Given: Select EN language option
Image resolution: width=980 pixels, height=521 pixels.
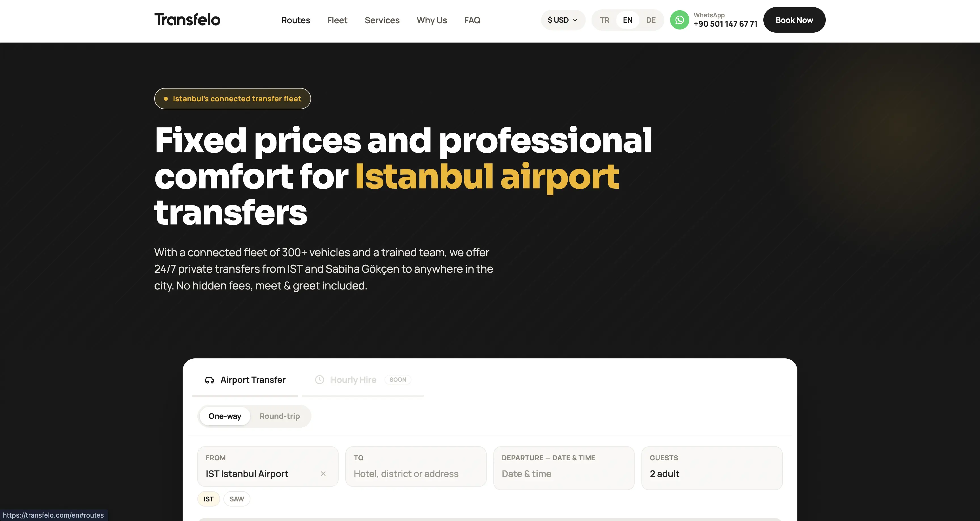Looking at the screenshot, I should tap(628, 20).
